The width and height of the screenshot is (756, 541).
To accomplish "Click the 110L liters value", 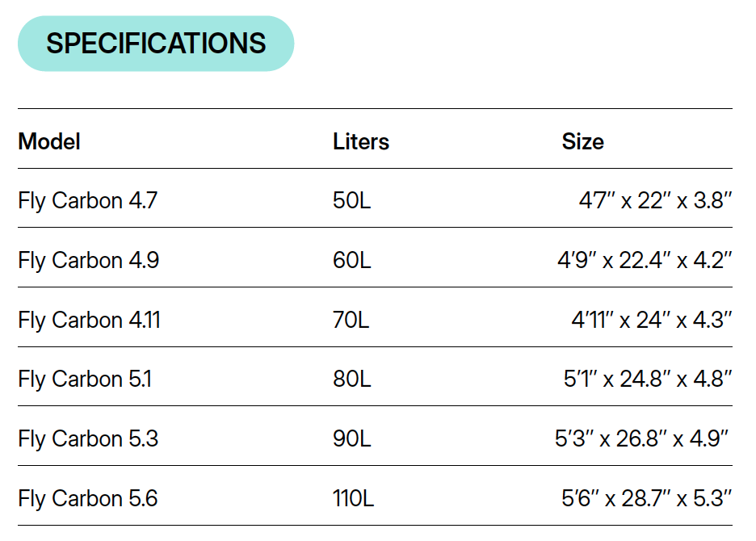I will [x=353, y=498].
